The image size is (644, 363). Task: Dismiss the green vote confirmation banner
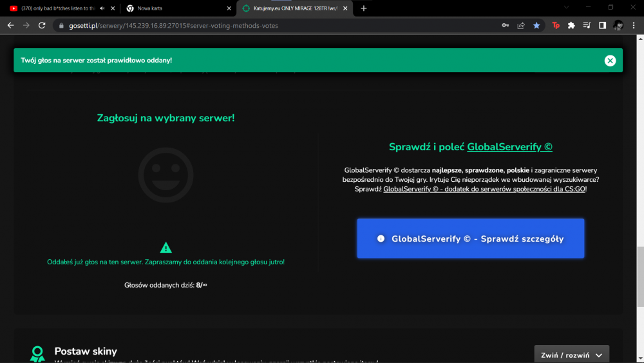pos(610,61)
